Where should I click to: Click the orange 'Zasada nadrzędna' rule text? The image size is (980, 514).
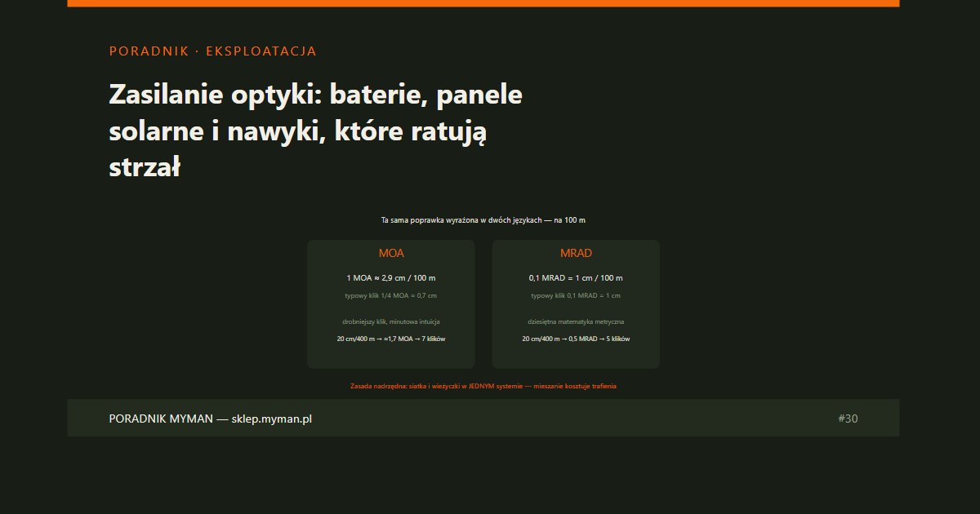[483, 386]
